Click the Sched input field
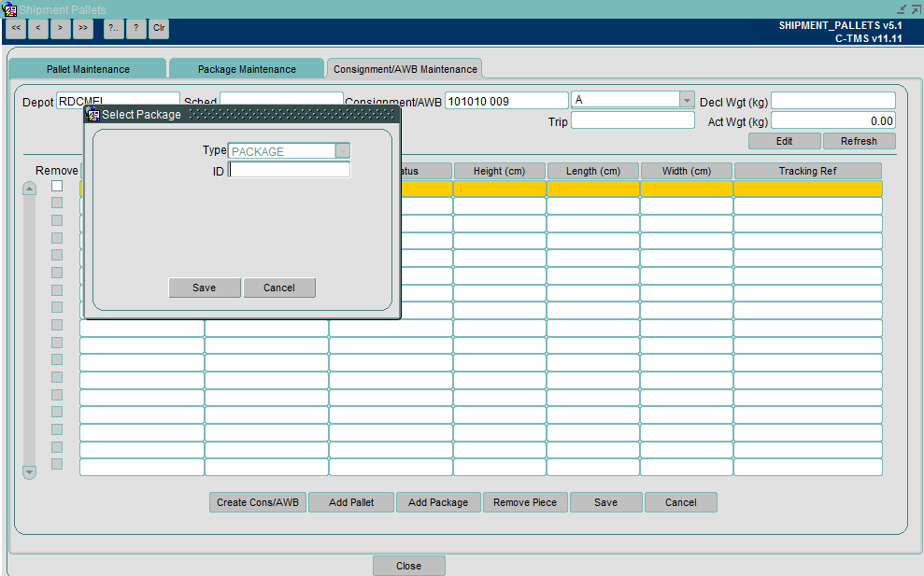924x576 pixels. click(x=281, y=98)
